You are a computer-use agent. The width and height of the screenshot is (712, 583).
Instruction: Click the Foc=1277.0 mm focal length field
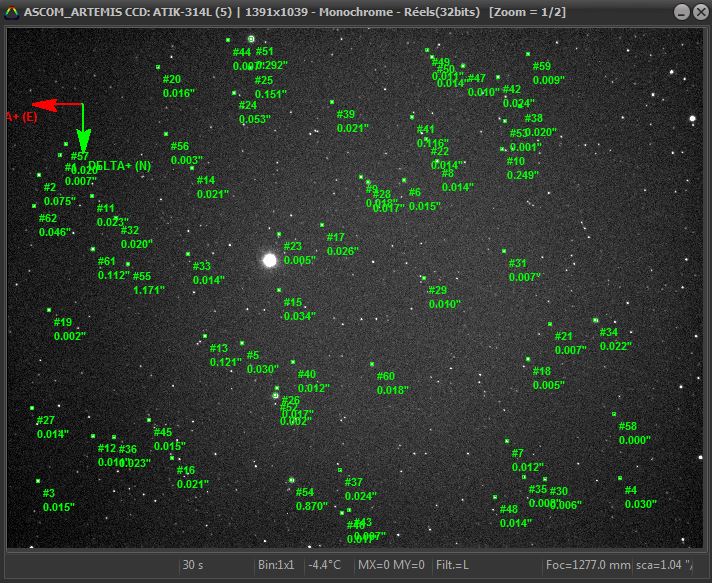[588, 565]
